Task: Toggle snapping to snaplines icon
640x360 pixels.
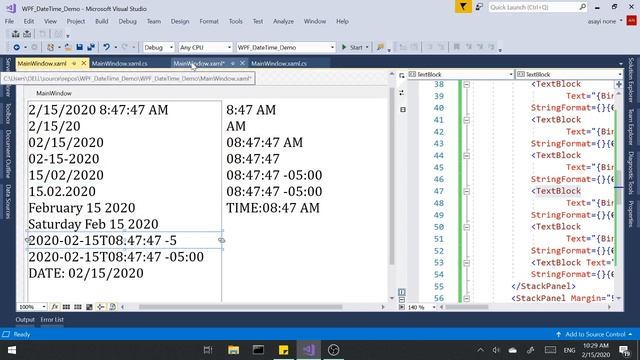Action: 100,307
